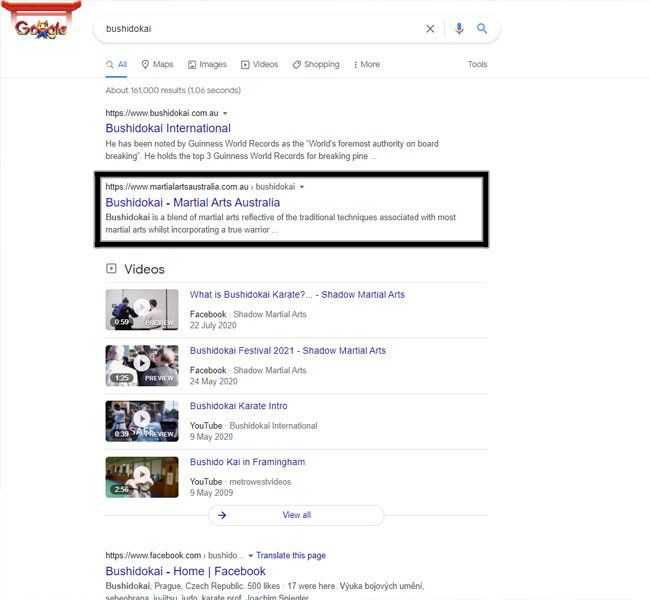650x600 pixels.
Task: Expand the bushidokai.com.au URL dropdown arrow
Action: click(225, 113)
